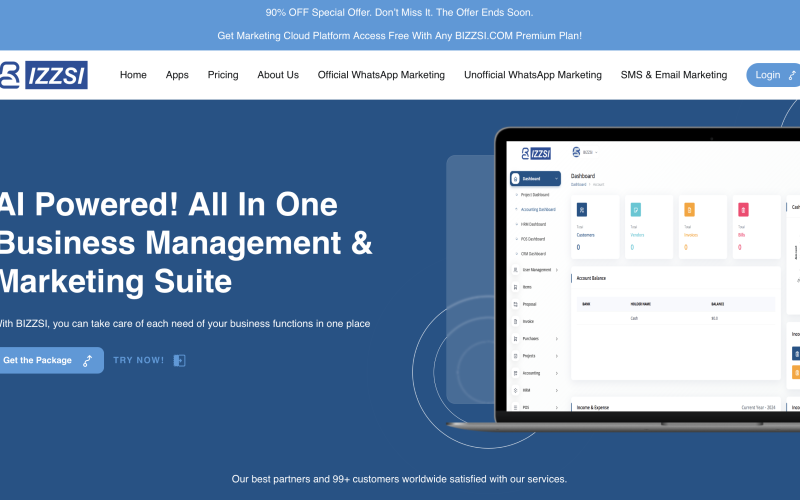Click Income & Expense heading in laptop dashboard

coord(592,408)
